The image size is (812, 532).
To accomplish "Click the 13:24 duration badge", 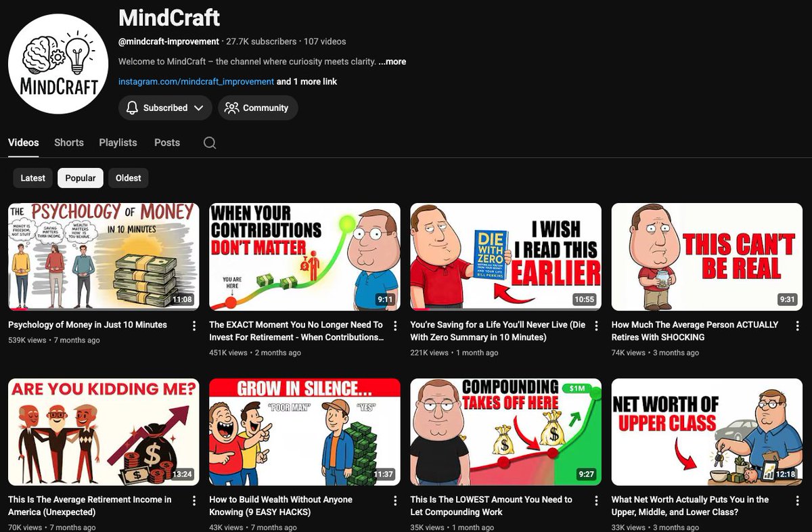I will [183, 474].
